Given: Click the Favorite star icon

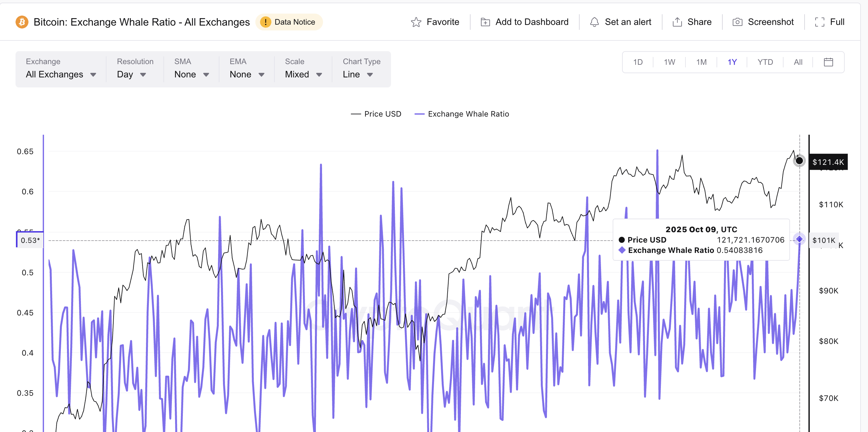Looking at the screenshot, I should [416, 22].
